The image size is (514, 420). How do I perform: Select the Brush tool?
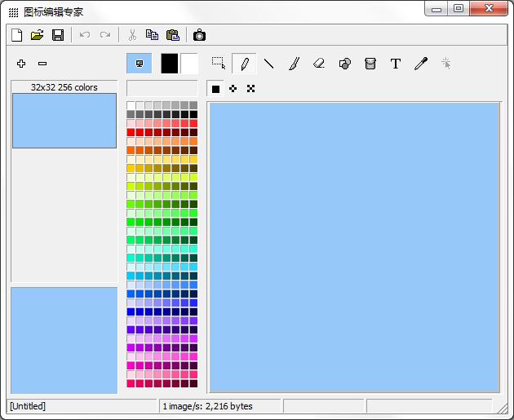[x=294, y=64]
